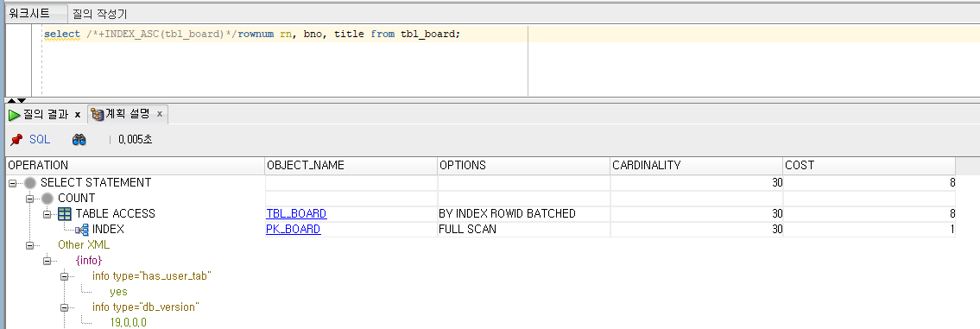Collapse the info type="db_version" node
980x329 pixels.
click(x=65, y=307)
